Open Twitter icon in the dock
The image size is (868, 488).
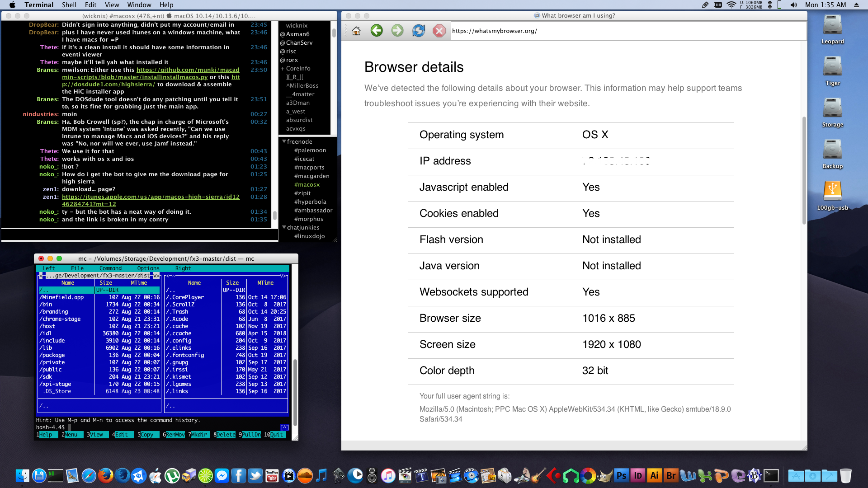click(x=255, y=475)
